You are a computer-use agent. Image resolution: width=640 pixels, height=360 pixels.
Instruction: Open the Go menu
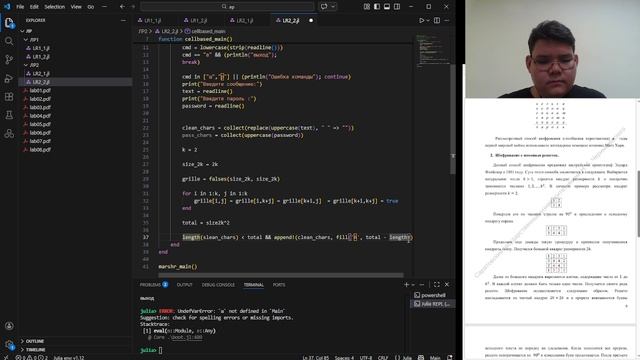(91, 7)
